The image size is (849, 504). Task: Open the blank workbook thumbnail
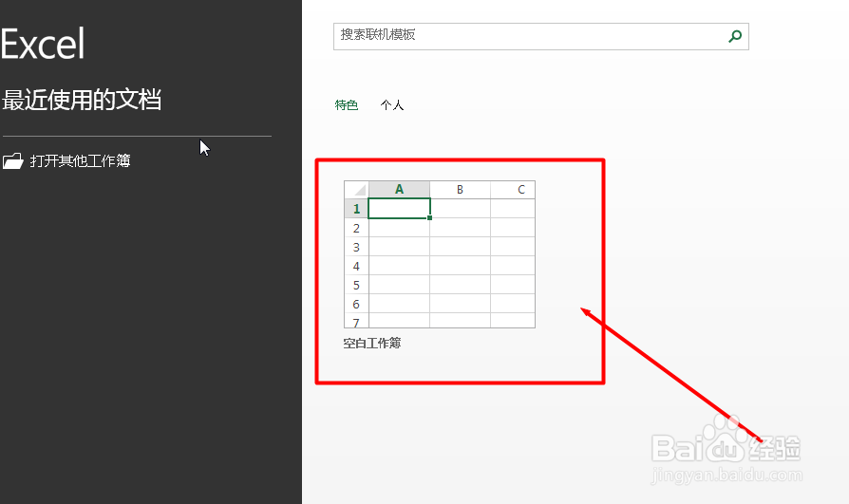[x=440, y=254]
